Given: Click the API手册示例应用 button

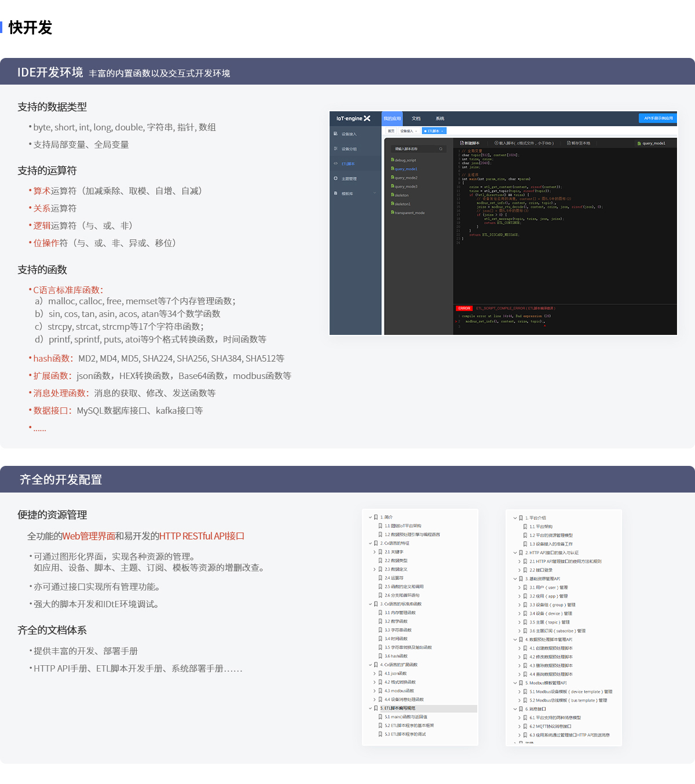Looking at the screenshot, I should click(x=657, y=118).
